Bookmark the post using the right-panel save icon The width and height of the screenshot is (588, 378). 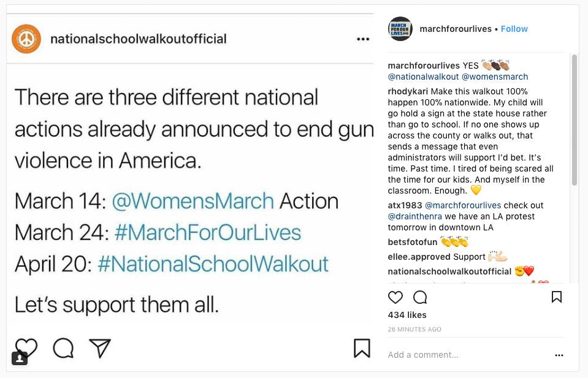(557, 297)
